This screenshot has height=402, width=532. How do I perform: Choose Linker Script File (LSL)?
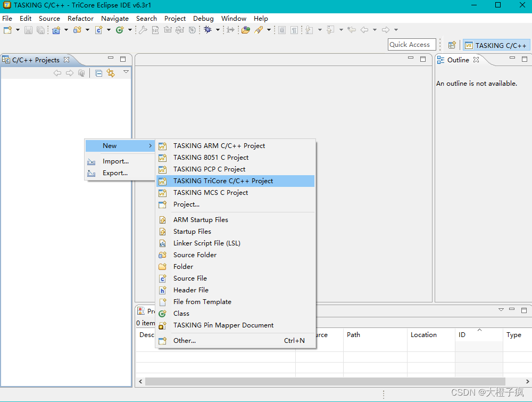coord(236,243)
